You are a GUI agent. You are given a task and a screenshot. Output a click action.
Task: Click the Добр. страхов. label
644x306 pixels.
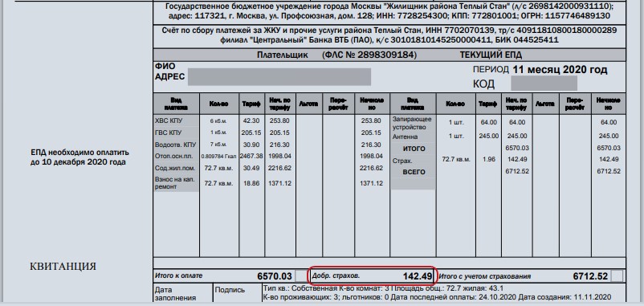pos(336,276)
